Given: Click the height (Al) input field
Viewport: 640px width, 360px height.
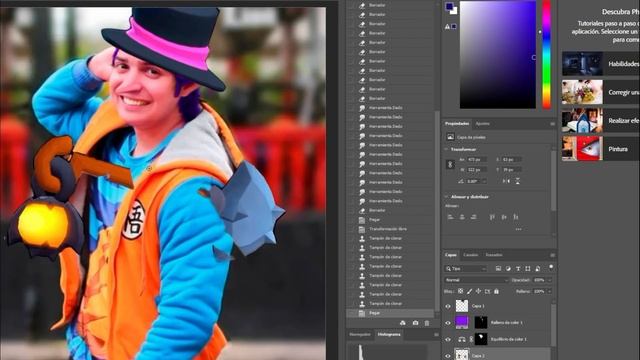Looking at the screenshot, I should [x=477, y=169].
